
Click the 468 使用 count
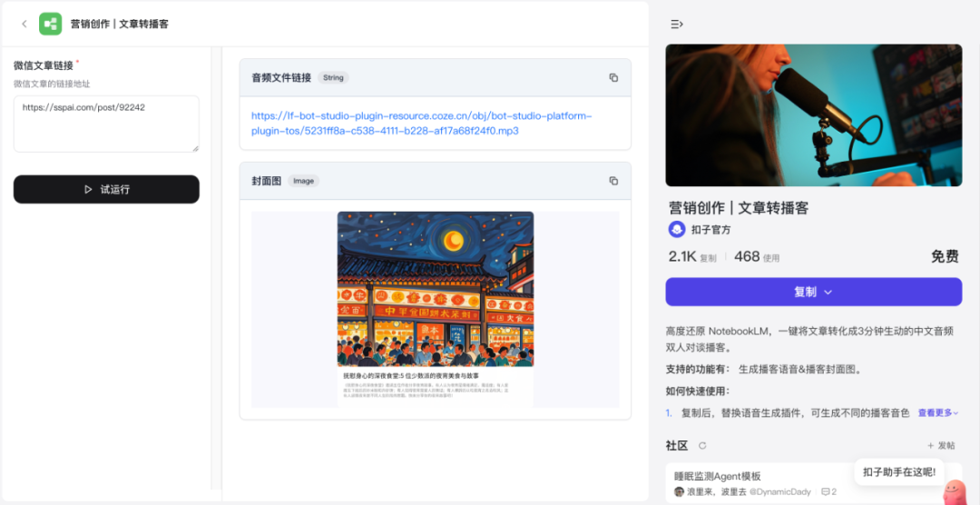(x=757, y=256)
